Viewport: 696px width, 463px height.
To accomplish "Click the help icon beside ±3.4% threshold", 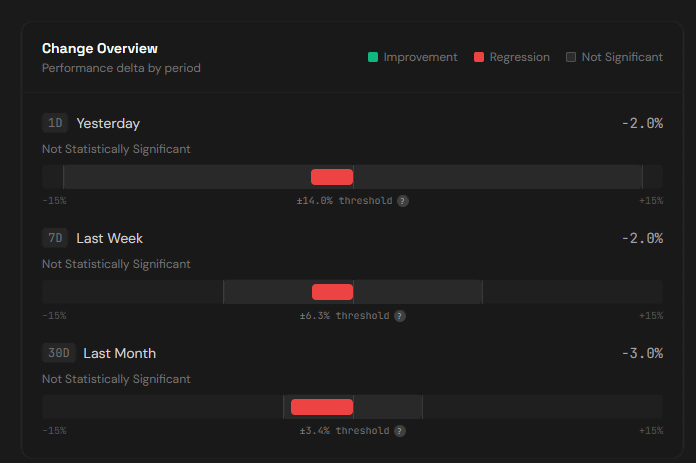I will (400, 431).
